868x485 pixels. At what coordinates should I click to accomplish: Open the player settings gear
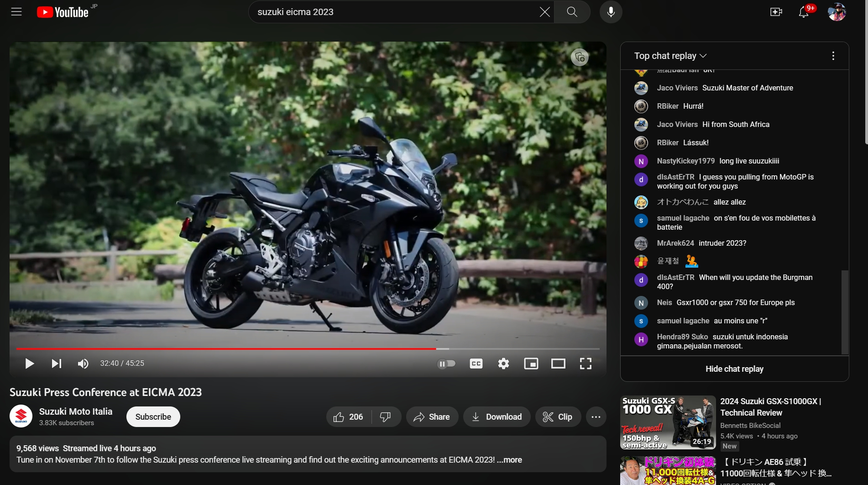(503, 364)
